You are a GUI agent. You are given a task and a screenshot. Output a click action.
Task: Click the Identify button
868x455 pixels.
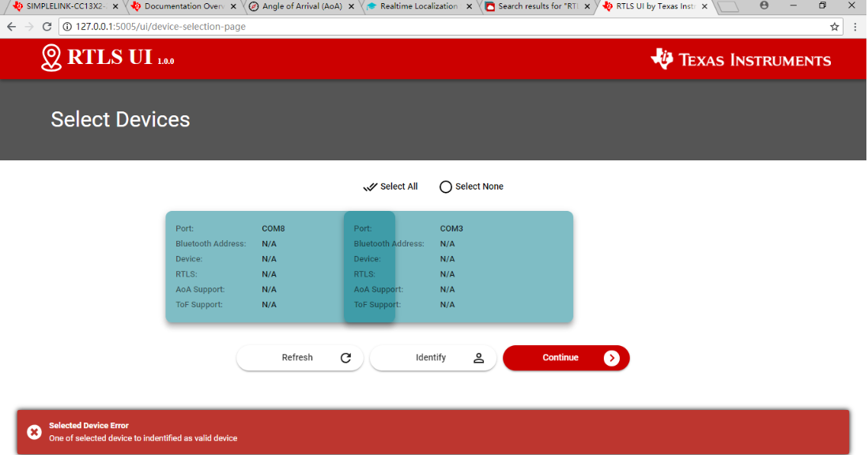click(433, 358)
